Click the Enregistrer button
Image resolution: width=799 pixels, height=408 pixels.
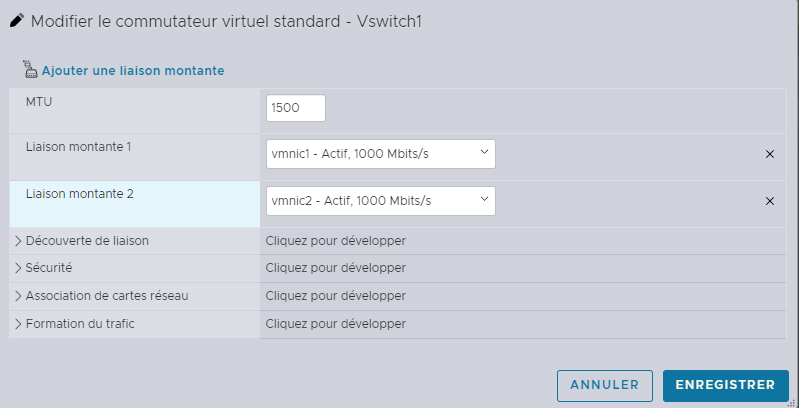725,385
